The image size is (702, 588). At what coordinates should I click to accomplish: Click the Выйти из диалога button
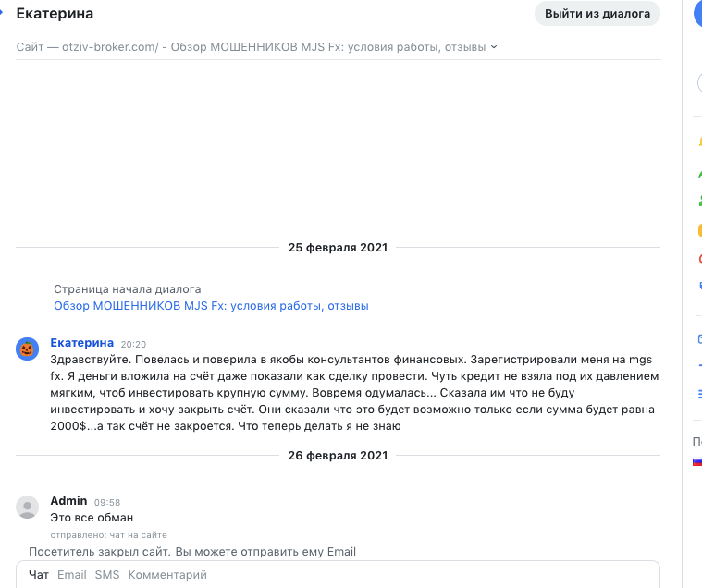597,14
